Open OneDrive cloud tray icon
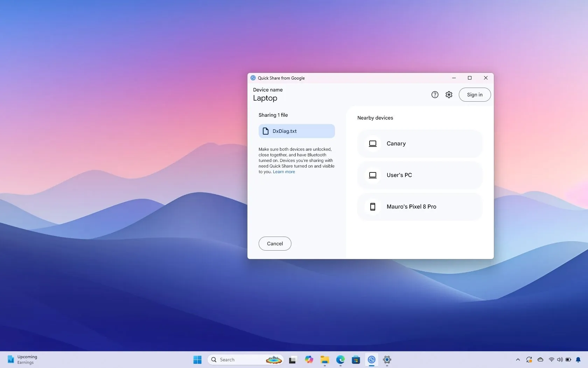The width and height of the screenshot is (588, 368). 540,360
